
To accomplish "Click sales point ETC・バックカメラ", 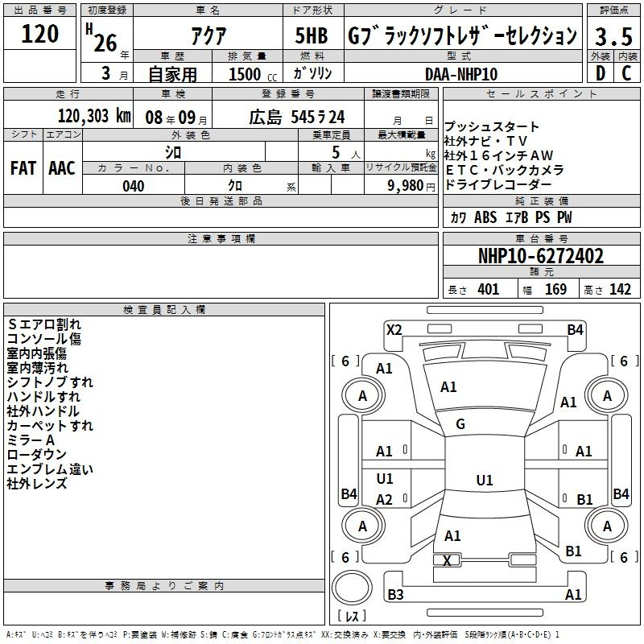I will pyautogui.click(x=505, y=170).
